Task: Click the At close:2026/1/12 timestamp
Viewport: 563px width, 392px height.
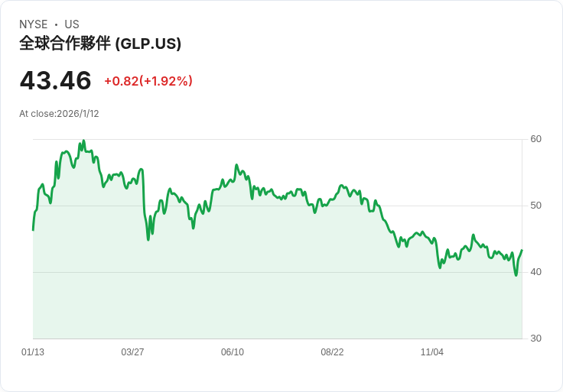Action: [x=59, y=114]
